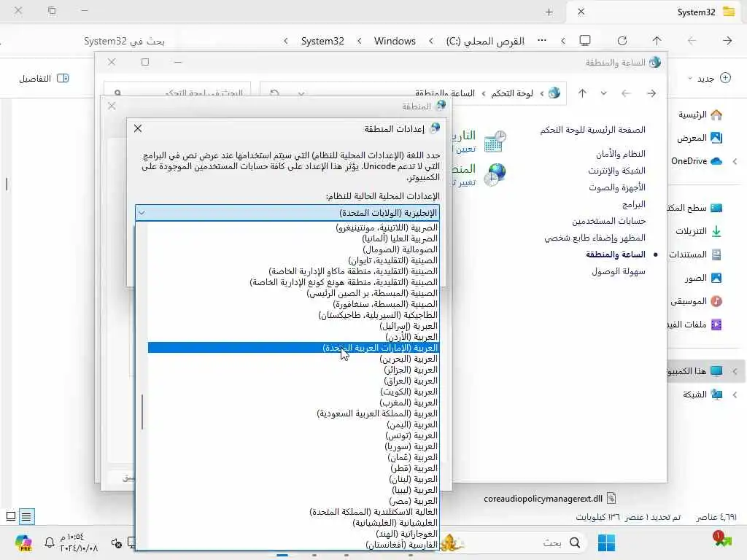Choose العربية (عُمان) from the list
Screen dimensions: 747x560
point(293,458)
